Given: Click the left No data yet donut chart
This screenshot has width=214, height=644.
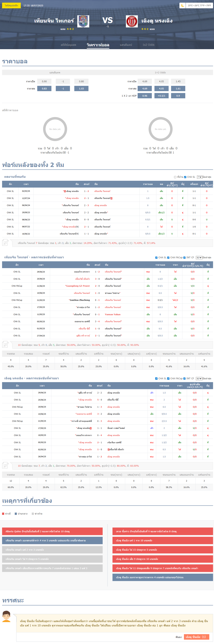Looking at the screenshot, I should tap(55, 129).
